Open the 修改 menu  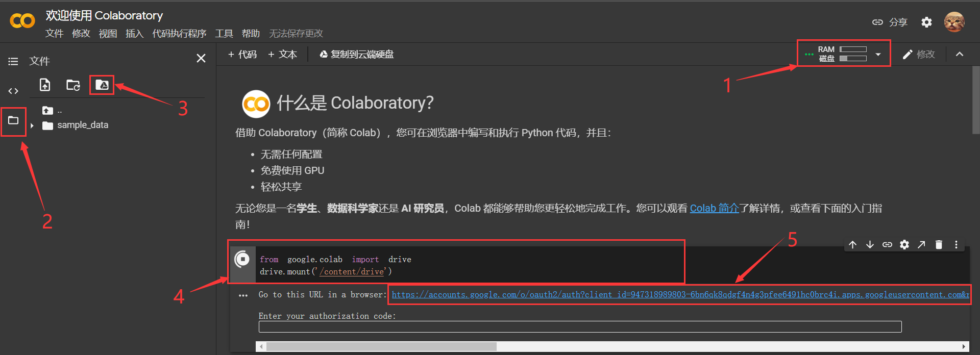[81, 34]
